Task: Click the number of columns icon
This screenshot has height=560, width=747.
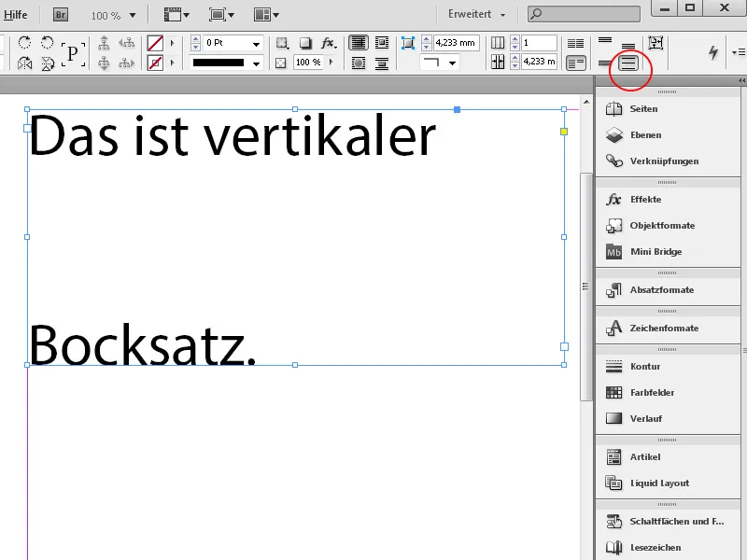Action: click(498, 43)
